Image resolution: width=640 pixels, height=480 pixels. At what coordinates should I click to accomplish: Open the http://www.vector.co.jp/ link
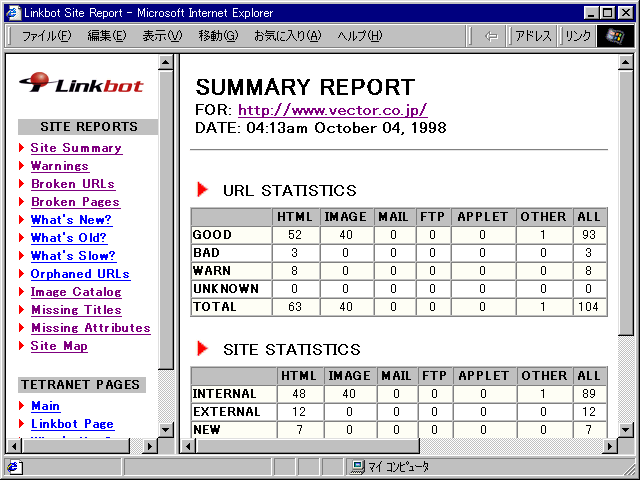333,110
